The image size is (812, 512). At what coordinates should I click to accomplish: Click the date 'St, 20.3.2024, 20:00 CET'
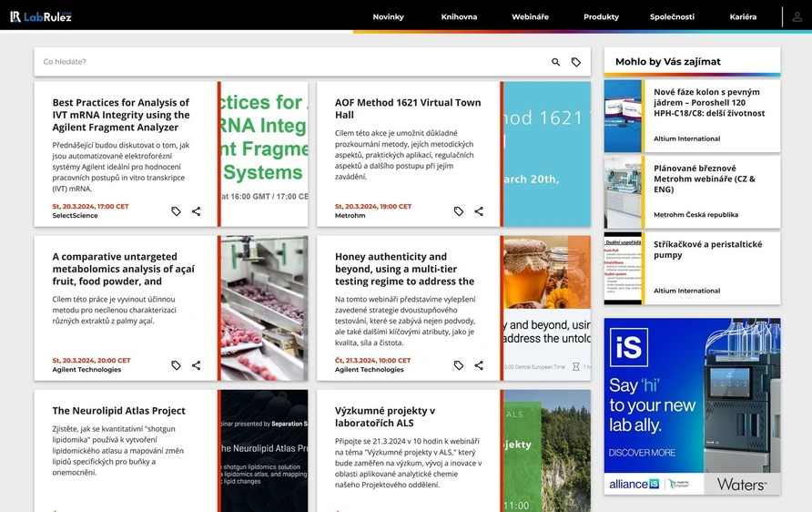pos(91,360)
